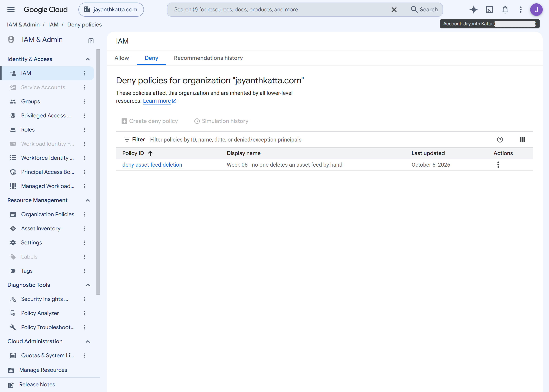Open Organization Policies in sidebar
This screenshot has height=392, width=549.
[x=48, y=214]
